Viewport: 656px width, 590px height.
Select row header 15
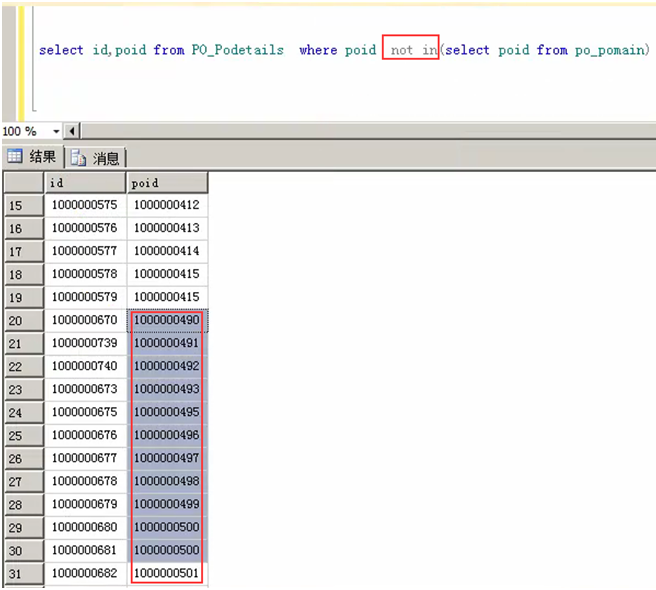[x=24, y=205]
